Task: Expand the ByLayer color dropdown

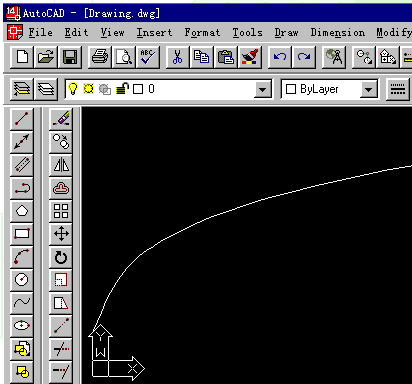Action: pyautogui.click(x=369, y=89)
